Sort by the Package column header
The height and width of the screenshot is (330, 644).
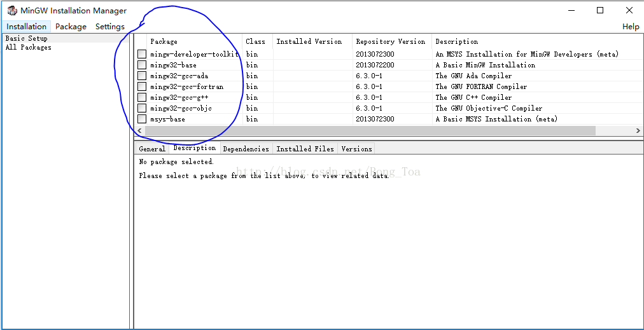pyautogui.click(x=194, y=41)
